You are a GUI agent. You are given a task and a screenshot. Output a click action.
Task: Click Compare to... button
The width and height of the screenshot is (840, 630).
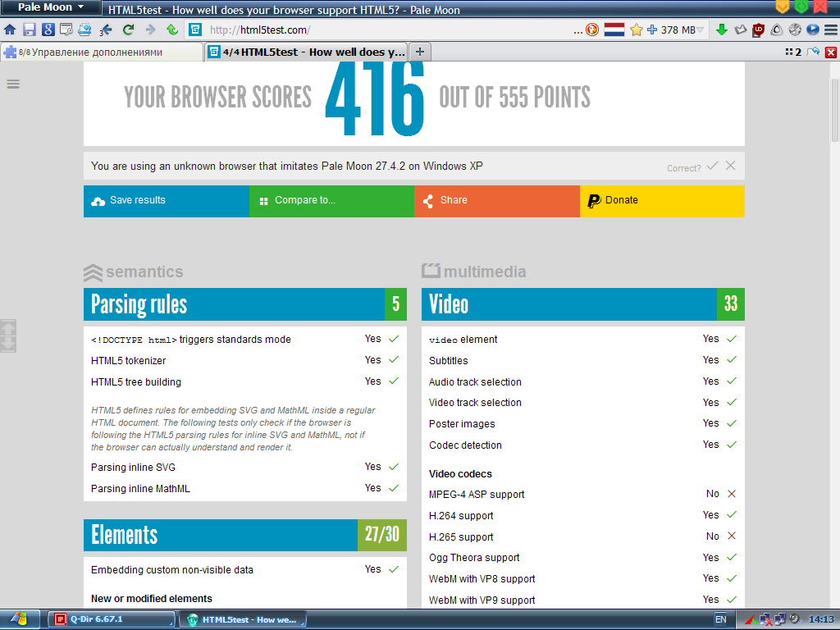(x=331, y=201)
